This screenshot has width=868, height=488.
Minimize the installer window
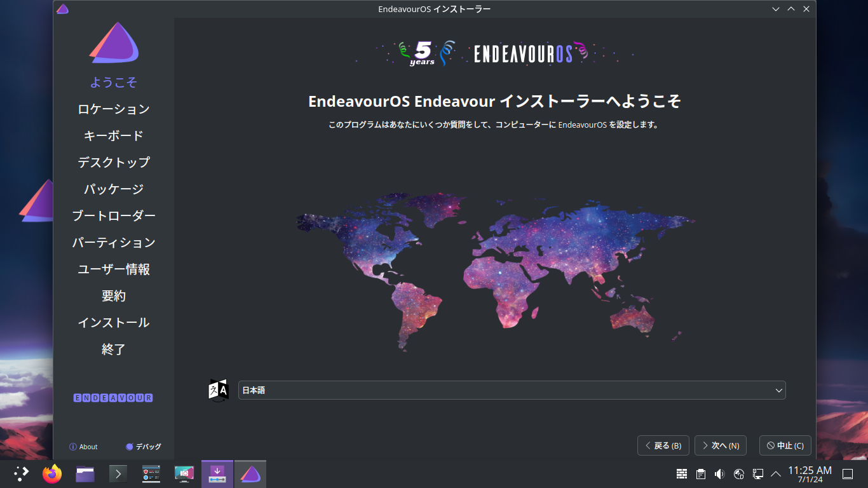pos(776,9)
